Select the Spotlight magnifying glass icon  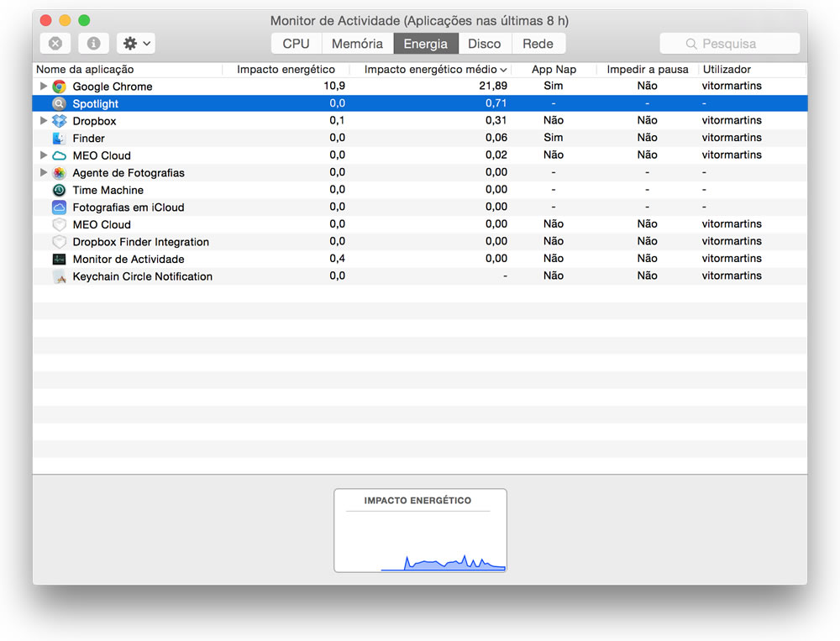point(59,103)
